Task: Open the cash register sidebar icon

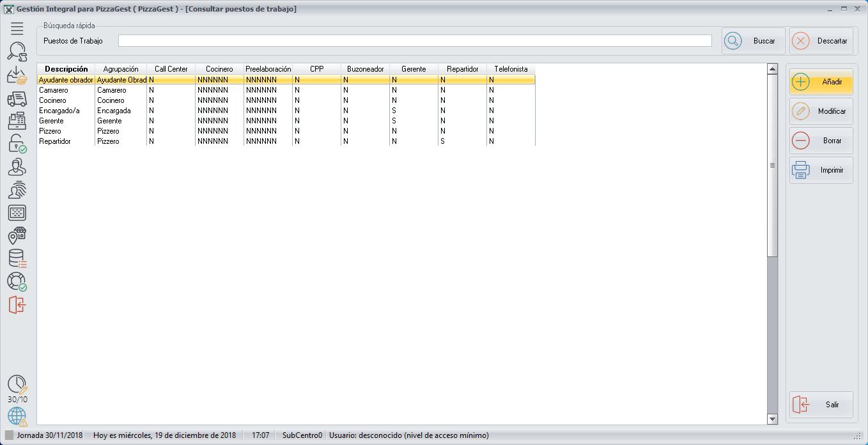Action: click(x=17, y=121)
